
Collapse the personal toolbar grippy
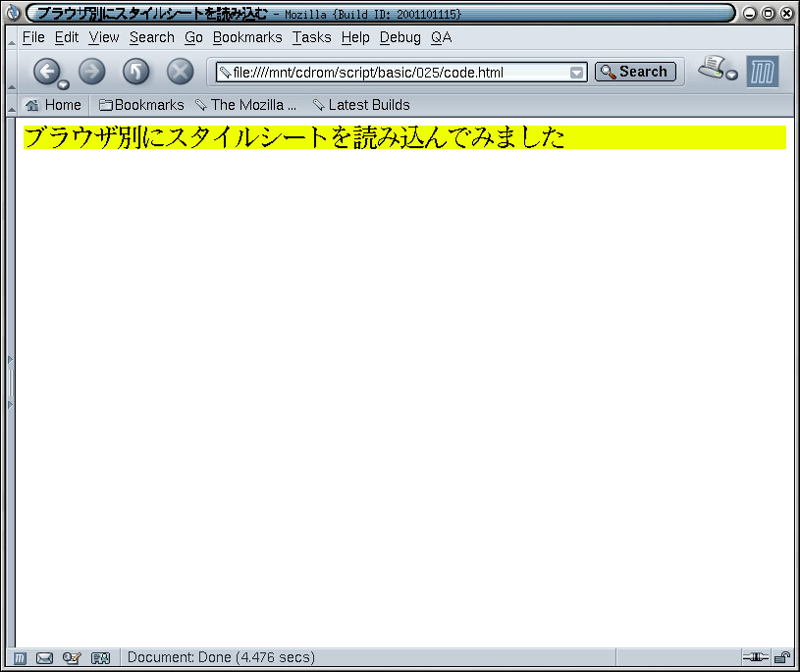coord(11,105)
